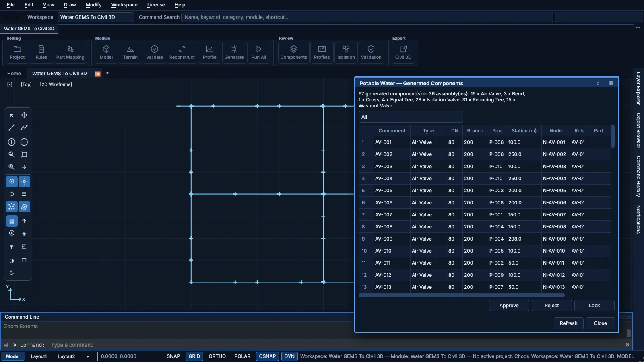
Task: Disable the GRID display toggle
Action: coord(194,356)
